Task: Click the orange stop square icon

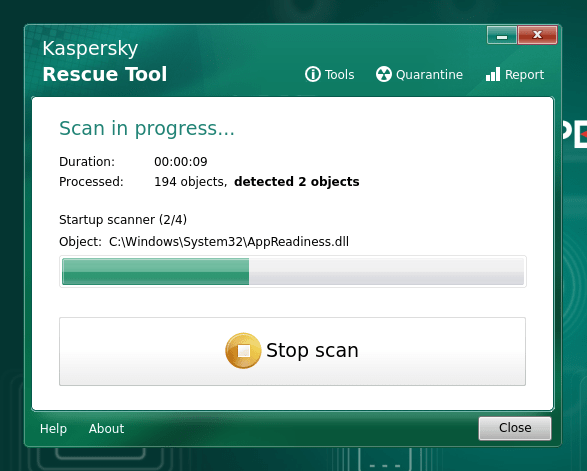Action: tap(243, 351)
